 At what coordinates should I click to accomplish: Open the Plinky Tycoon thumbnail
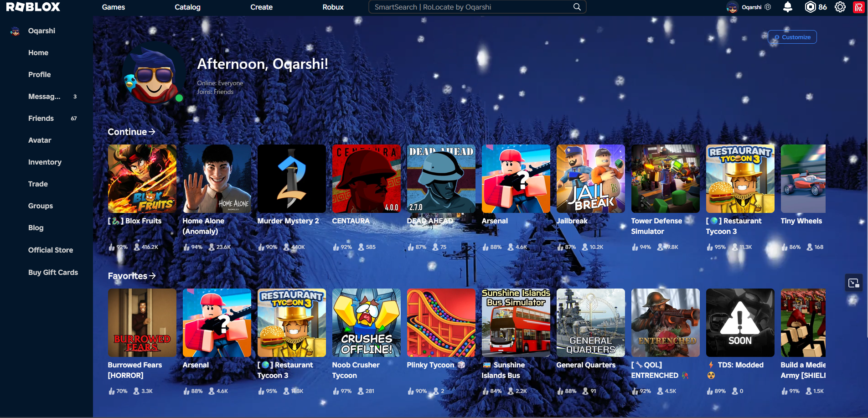pos(441,323)
